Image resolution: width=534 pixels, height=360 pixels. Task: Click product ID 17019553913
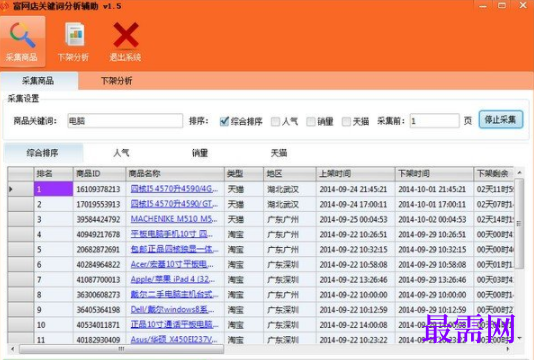click(98, 204)
